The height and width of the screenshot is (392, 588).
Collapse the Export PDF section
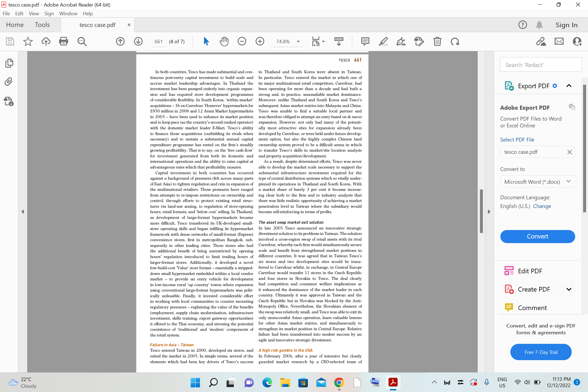point(569,86)
